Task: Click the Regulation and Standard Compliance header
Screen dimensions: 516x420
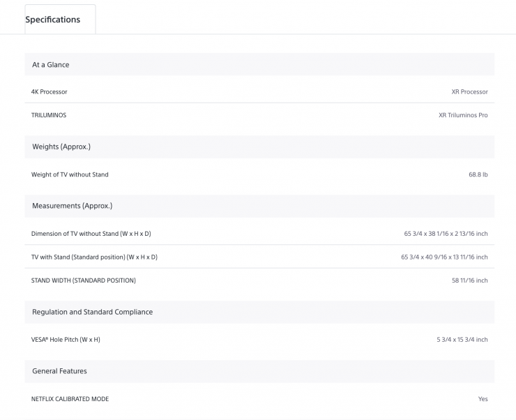Action: (92, 312)
